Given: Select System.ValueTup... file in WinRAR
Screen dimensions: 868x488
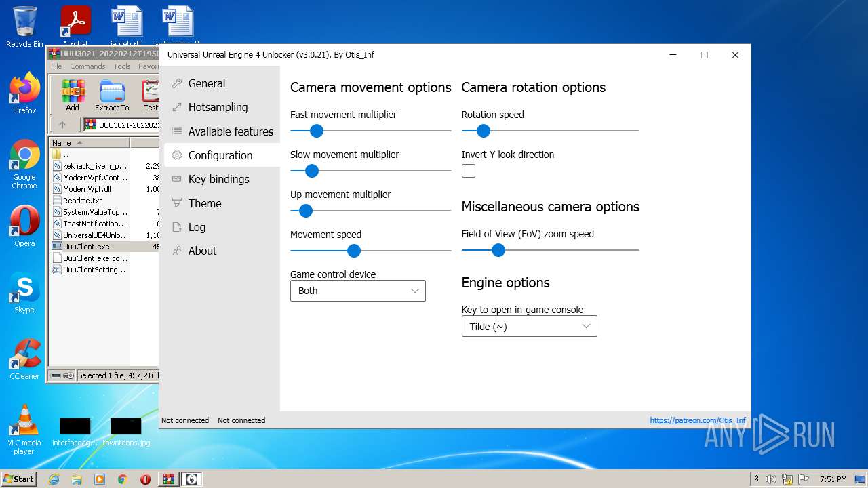Looking at the screenshot, I should 104,212.
